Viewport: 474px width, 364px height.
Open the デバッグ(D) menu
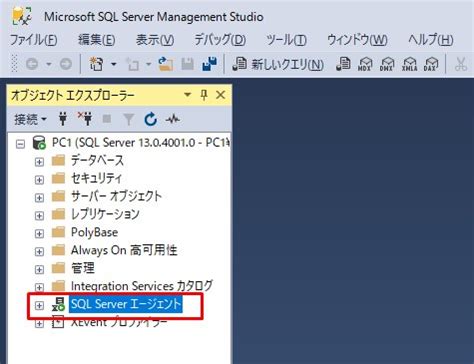tap(220, 40)
